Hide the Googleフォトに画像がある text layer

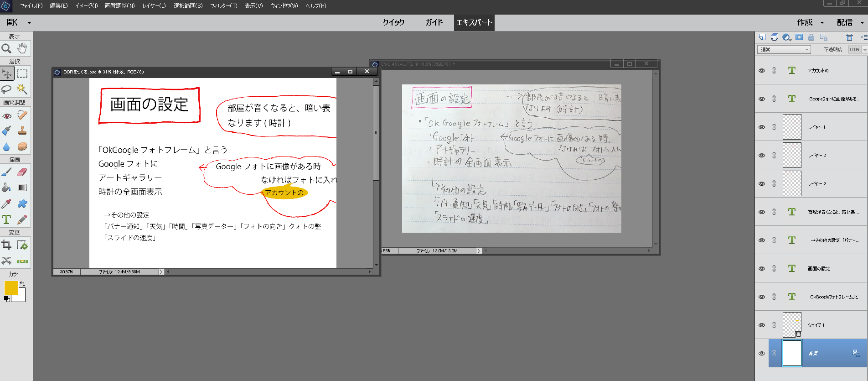click(762, 99)
